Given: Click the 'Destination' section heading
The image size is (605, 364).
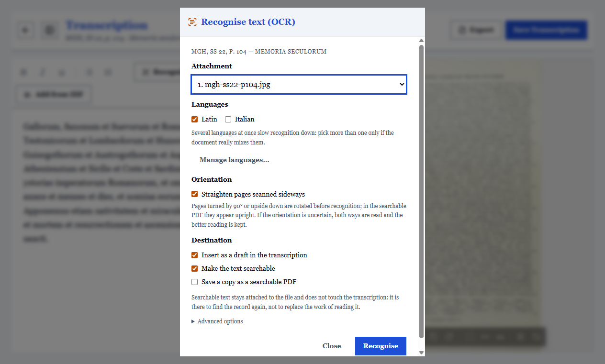Looking at the screenshot, I should [212, 240].
